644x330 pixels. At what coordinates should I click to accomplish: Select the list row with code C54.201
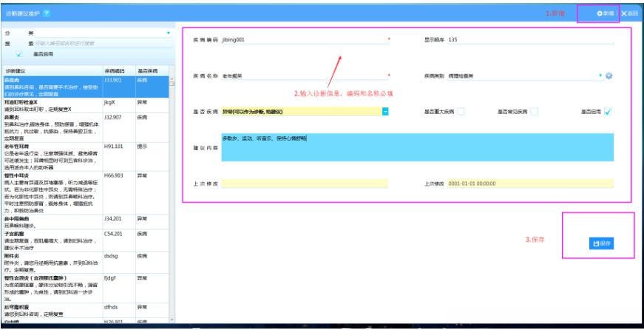86,240
